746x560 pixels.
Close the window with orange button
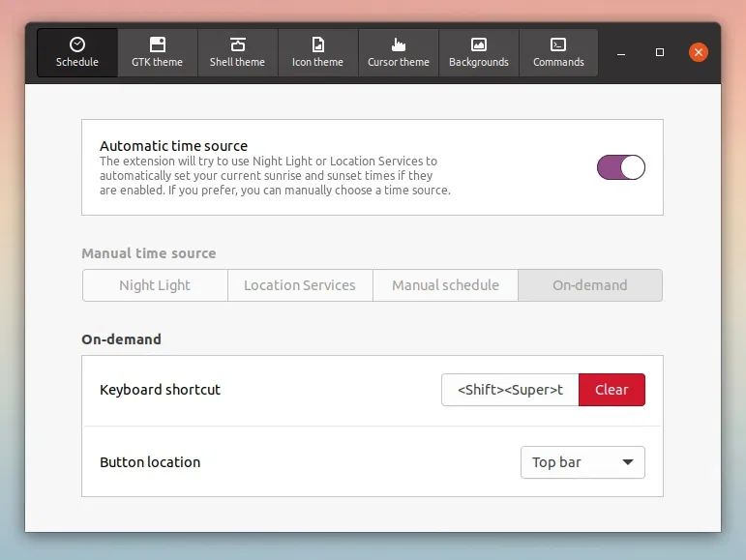pyautogui.click(x=699, y=52)
